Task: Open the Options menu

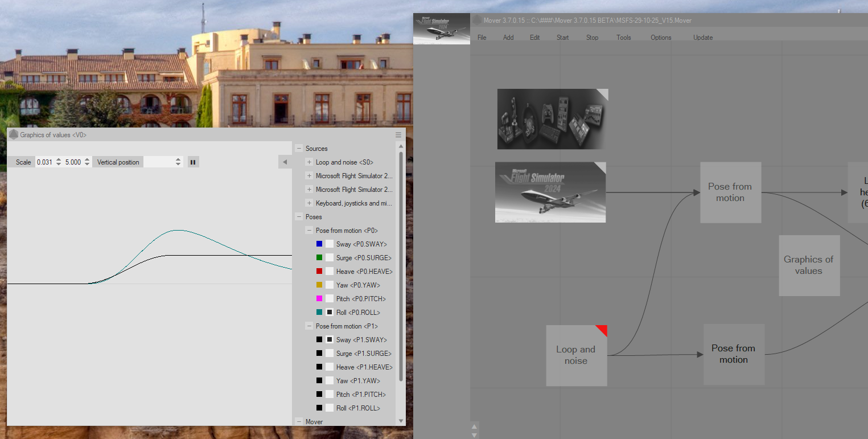Action: point(661,38)
